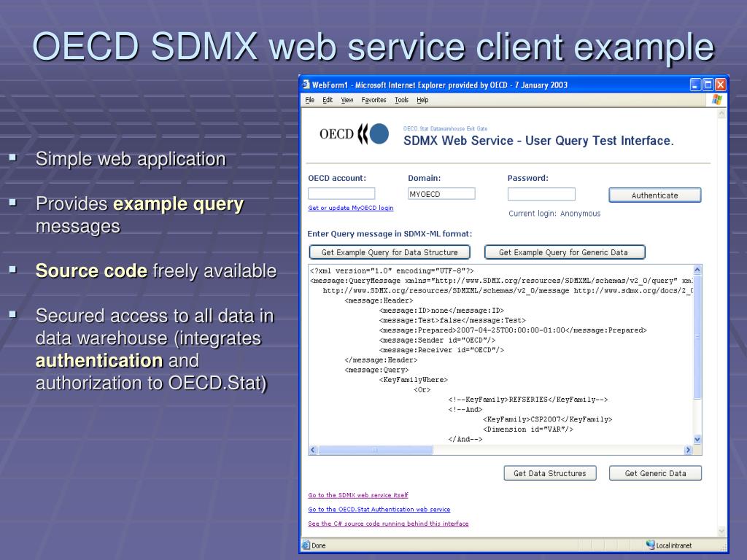Click the query box scroll up arrow

click(697, 270)
